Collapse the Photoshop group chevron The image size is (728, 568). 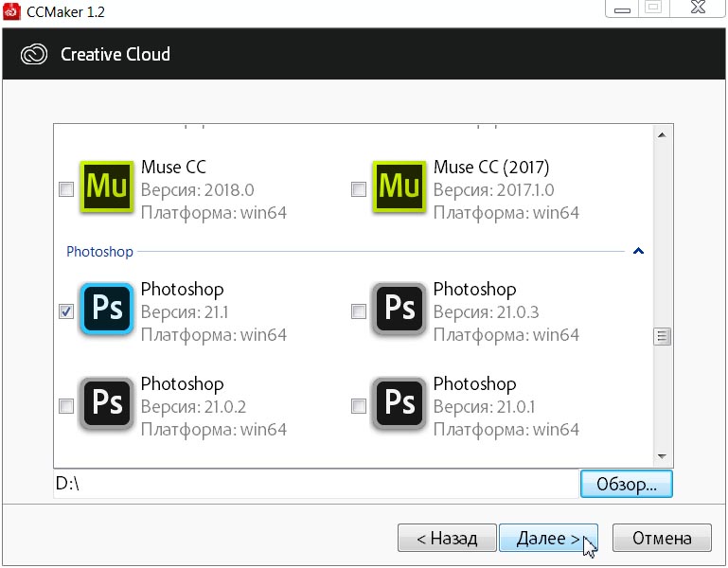coord(638,252)
